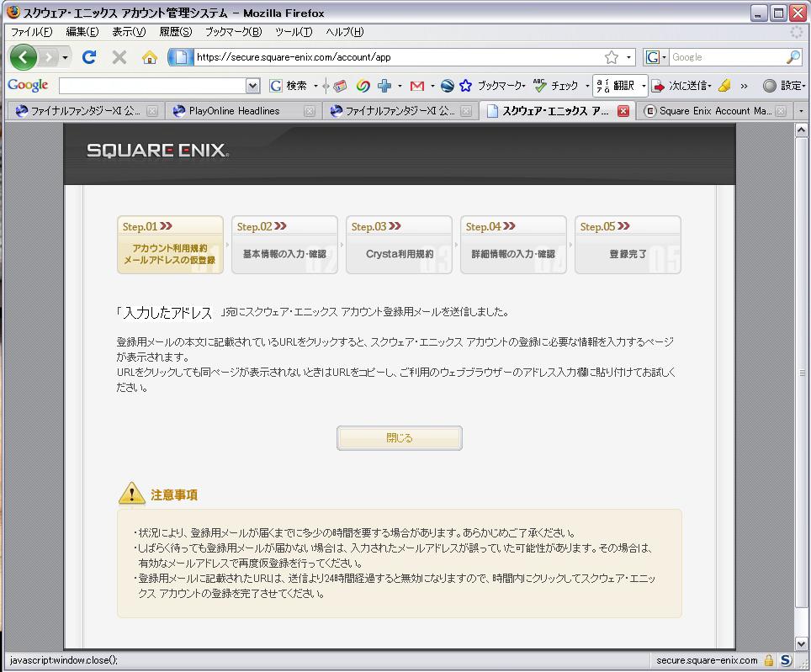The width and height of the screenshot is (811, 672).
Task: Click the 翻訳 translate button
Action: 615,86
